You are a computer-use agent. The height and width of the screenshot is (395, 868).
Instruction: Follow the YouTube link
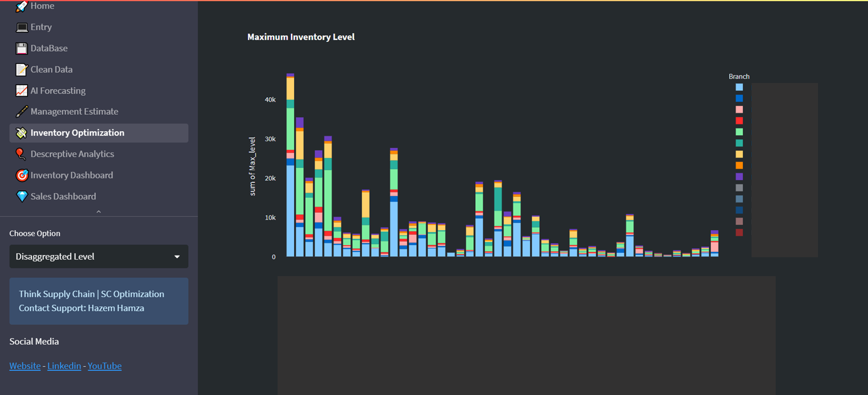(x=105, y=366)
